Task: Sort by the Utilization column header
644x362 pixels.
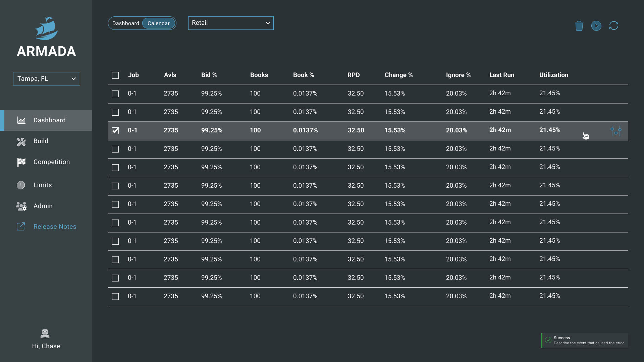Action: coord(553,75)
